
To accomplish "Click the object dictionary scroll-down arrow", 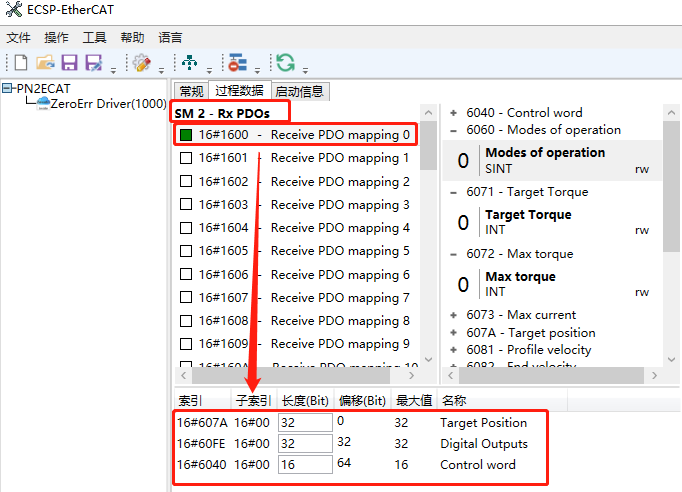I will click(672, 359).
